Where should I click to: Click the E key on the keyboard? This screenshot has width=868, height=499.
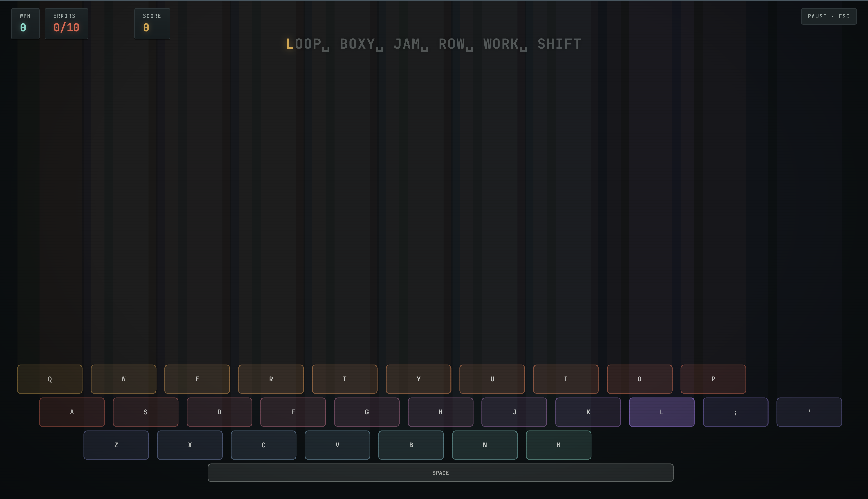[x=197, y=379]
